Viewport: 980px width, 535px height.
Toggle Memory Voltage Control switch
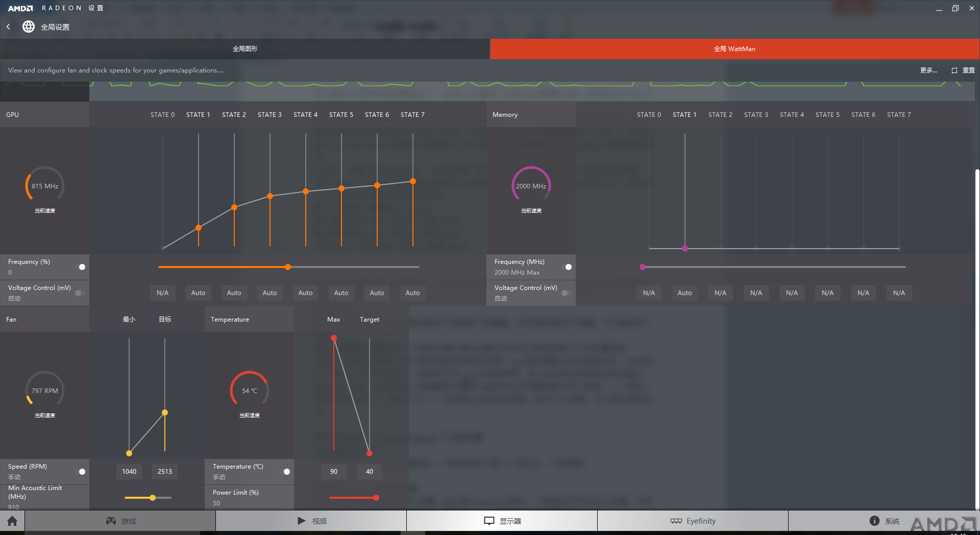pos(567,293)
